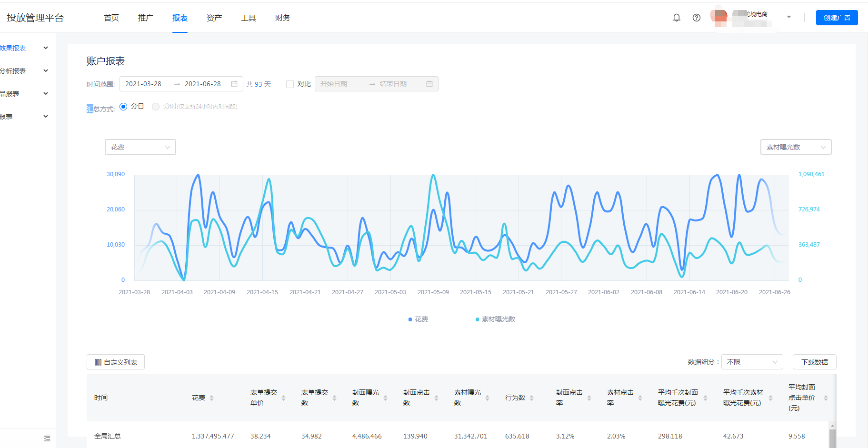Collapse sidebar using bottom menu icon

point(47,438)
